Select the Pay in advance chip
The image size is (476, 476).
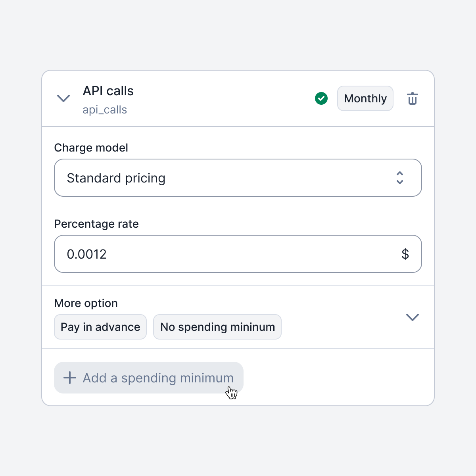(100, 327)
